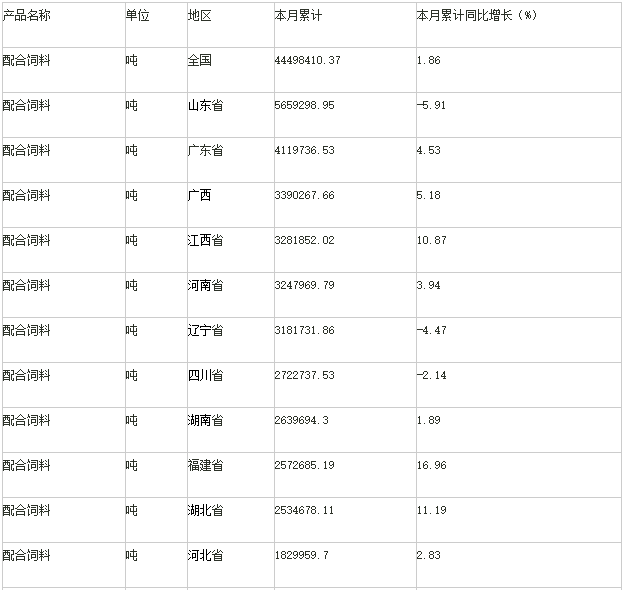
Task: Select the 四川省 region cell
Action: coord(205,375)
